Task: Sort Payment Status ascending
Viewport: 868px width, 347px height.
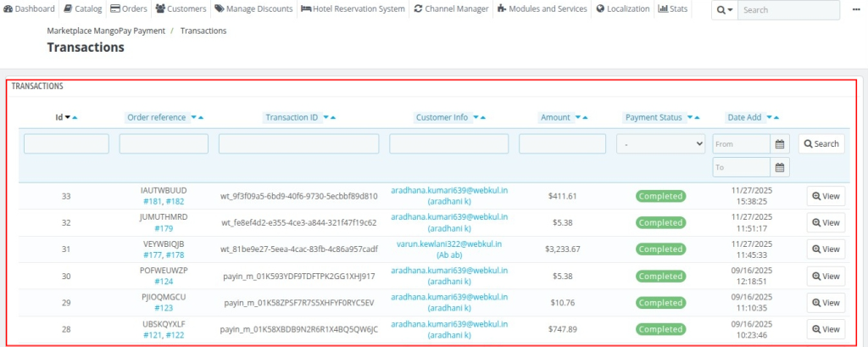Action: (697, 118)
